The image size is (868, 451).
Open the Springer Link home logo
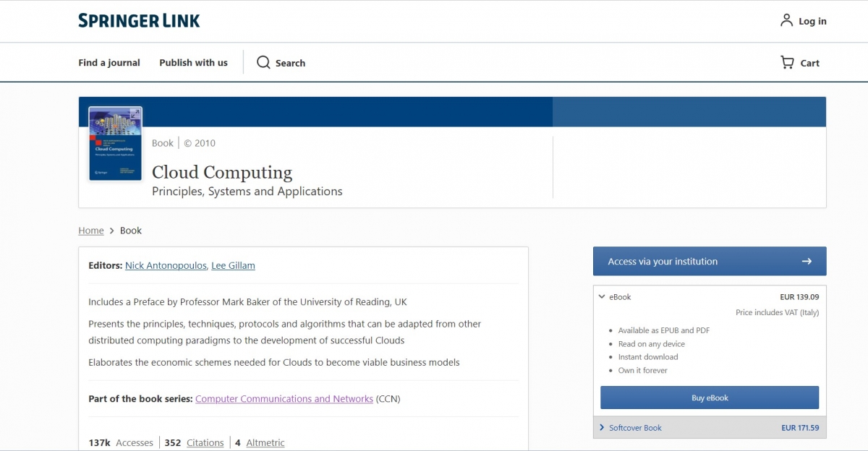[139, 21]
